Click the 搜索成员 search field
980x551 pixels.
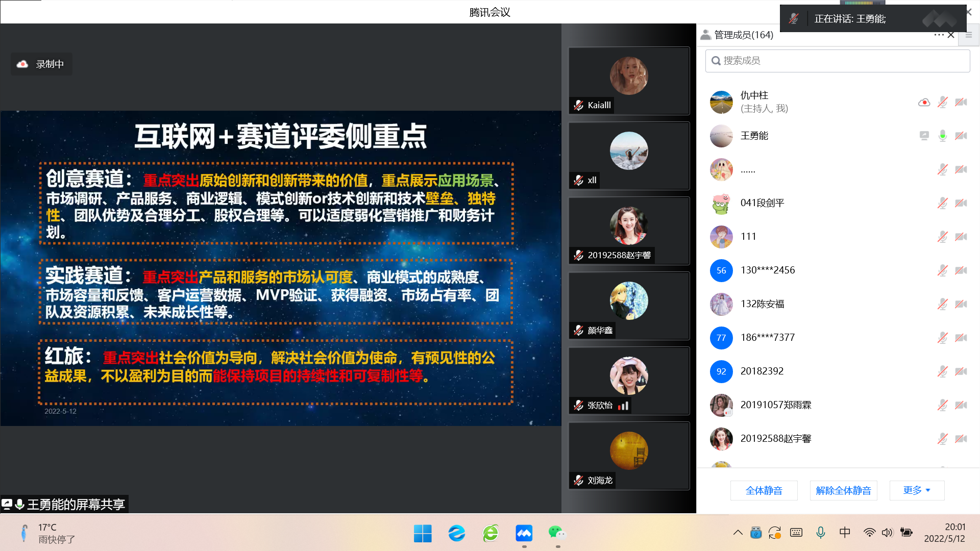click(x=837, y=61)
